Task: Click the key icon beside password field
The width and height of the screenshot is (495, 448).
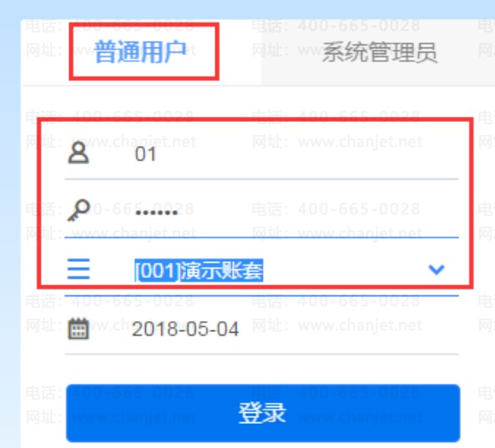Action: pos(78,210)
